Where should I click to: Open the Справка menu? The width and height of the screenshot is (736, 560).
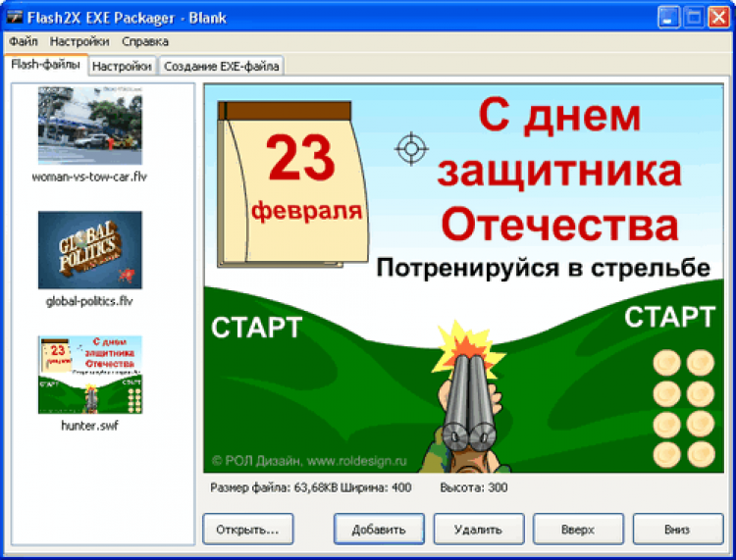145,42
